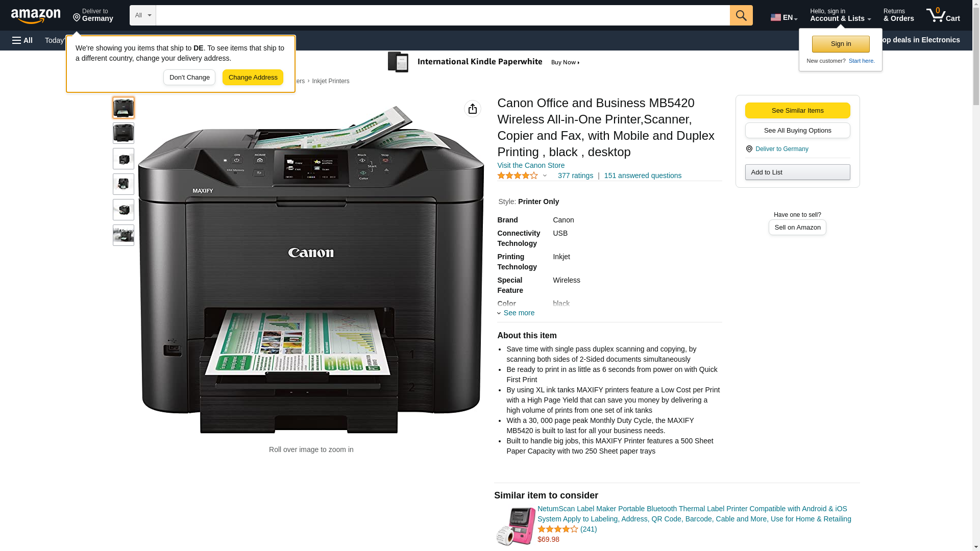
Task: Open the All hamburger menu
Action: 22,40
